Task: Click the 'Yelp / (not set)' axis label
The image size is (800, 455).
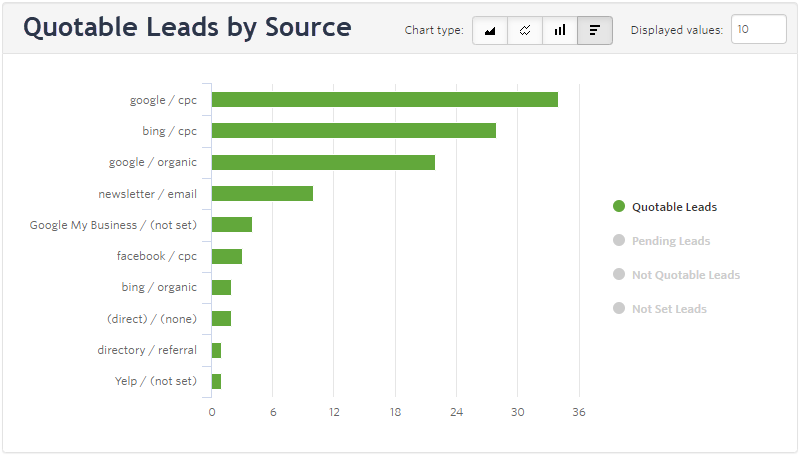Action: pyautogui.click(x=156, y=382)
